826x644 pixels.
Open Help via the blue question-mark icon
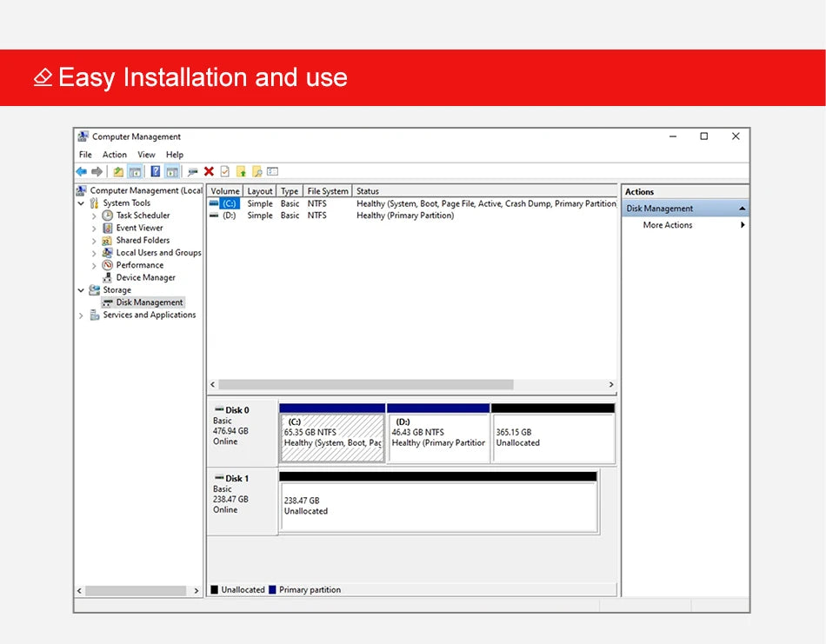pyautogui.click(x=155, y=172)
